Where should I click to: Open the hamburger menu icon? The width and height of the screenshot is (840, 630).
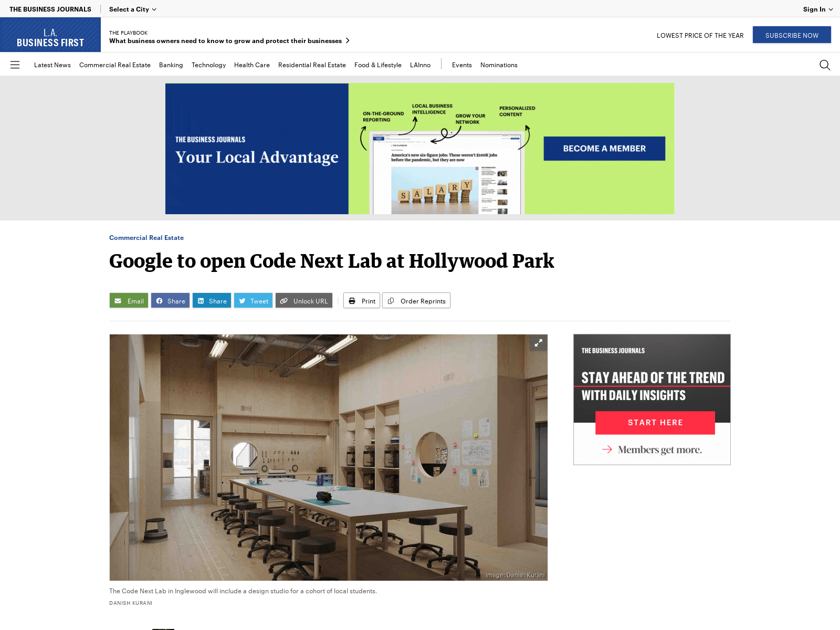15,65
